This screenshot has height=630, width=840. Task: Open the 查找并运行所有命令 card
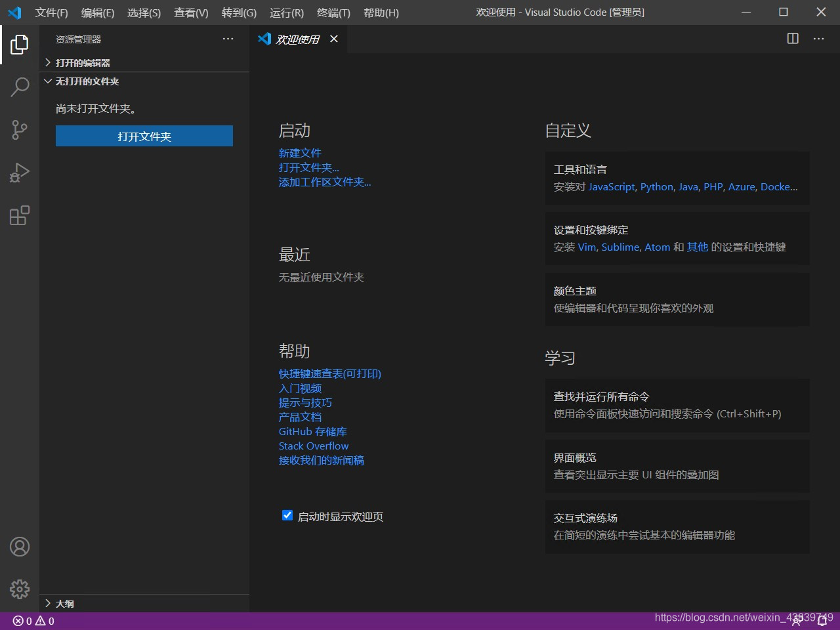pos(677,405)
